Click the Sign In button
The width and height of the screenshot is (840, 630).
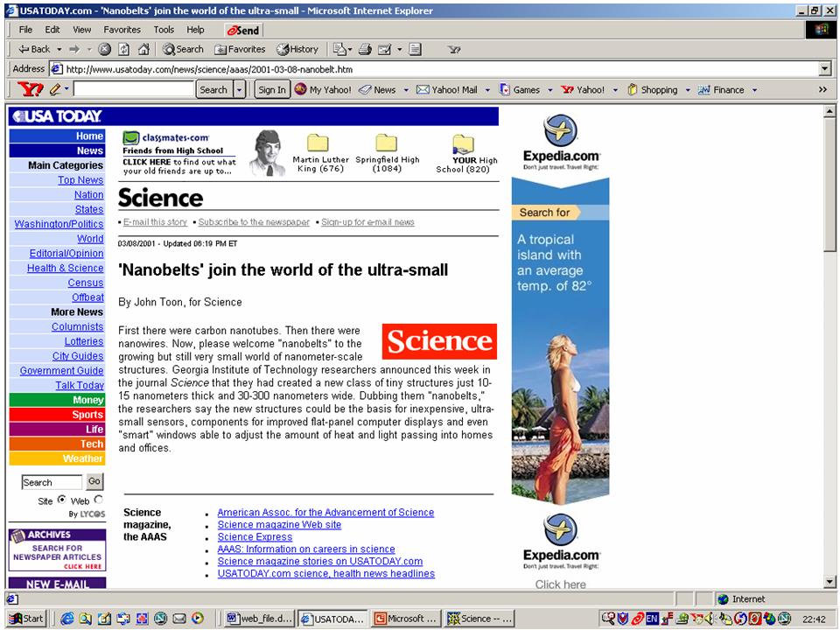coord(272,89)
